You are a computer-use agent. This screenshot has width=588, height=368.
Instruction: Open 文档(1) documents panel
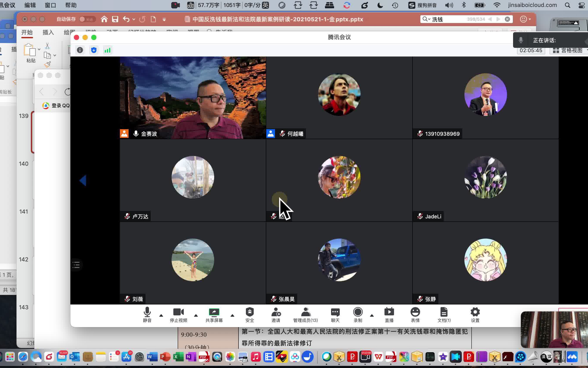point(444,314)
